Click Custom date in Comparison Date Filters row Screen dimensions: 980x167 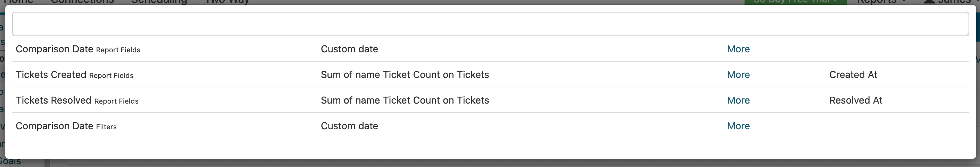tap(349, 126)
